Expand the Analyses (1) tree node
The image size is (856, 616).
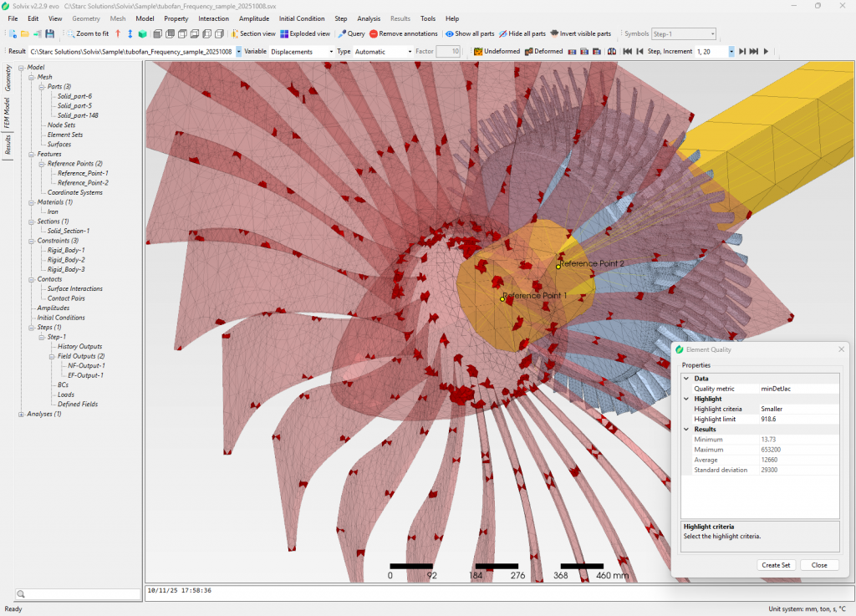pyautogui.click(x=21, y=414)
